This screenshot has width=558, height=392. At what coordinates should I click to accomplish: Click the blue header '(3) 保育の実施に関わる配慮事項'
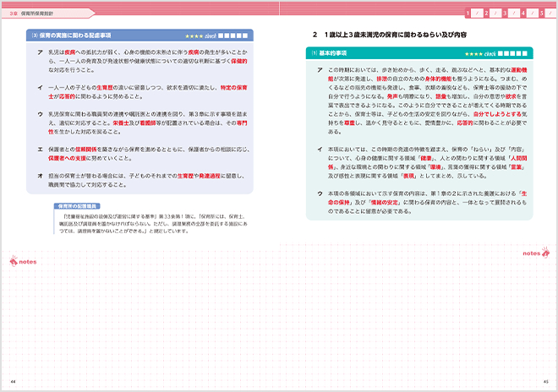[139, 35]
